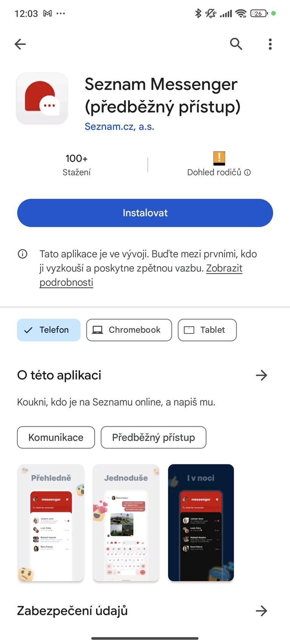The image size is (290, 644).
Task: Select the Tablet compatibility chip
Action: [207, 330]
